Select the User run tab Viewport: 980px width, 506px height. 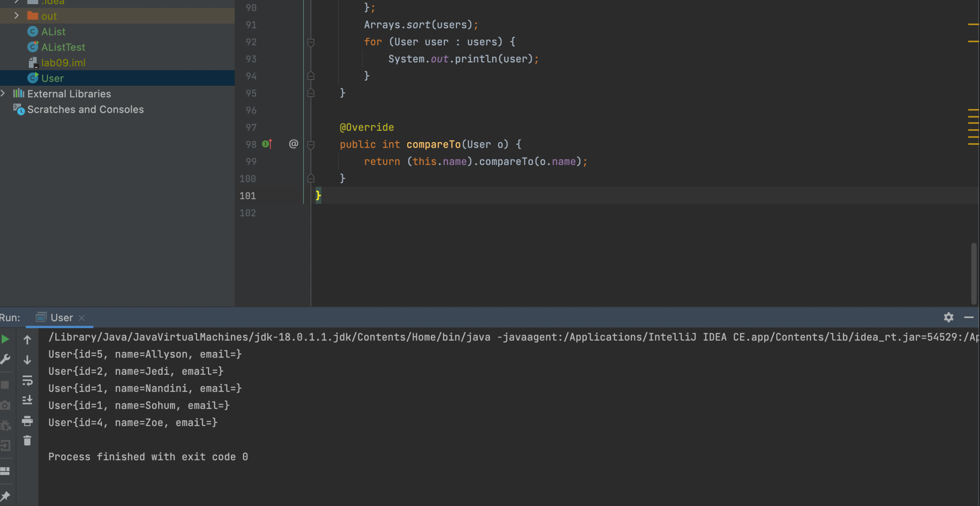61,318
